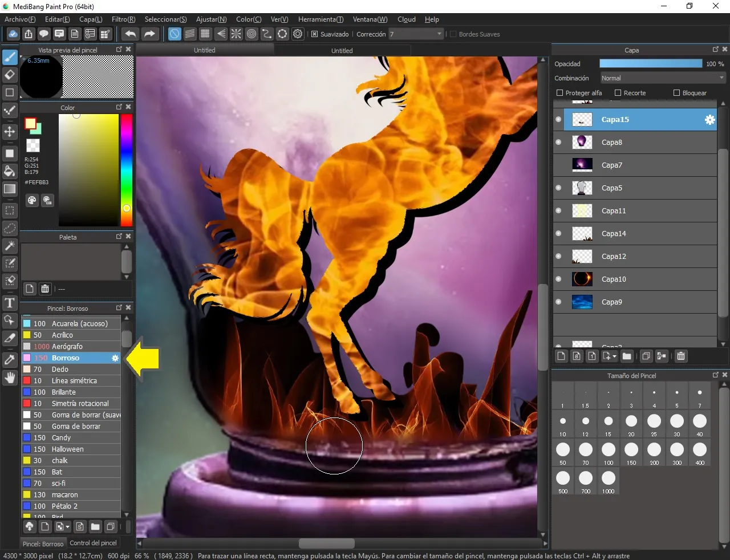
Task: Select the Capa11 layer thumbnail
Action: point(582,211)
